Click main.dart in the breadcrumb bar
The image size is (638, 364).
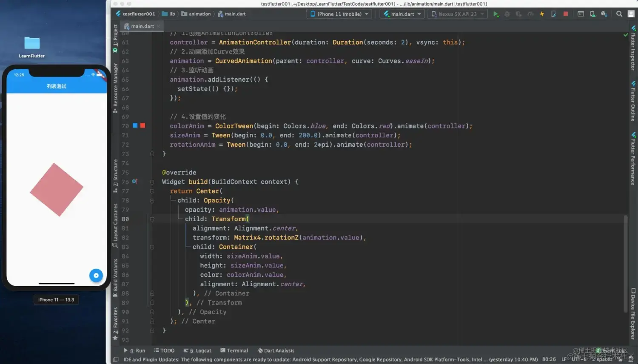point(232,14)
